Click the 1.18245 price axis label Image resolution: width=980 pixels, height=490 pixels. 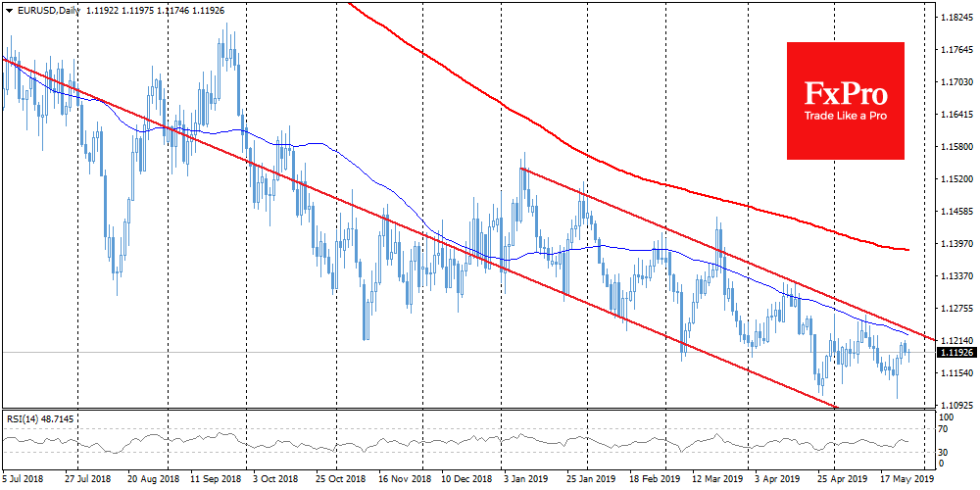[x=955, y=18]
